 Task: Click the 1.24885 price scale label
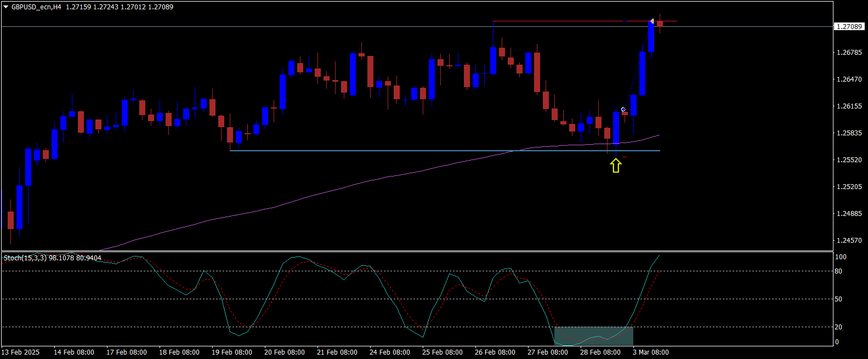click(849, 214)
